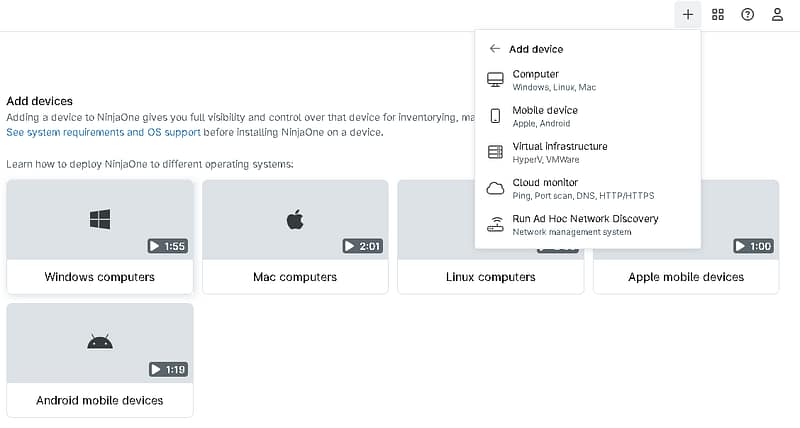
Task: Open system requirements and OS support link
Action: 103,132
